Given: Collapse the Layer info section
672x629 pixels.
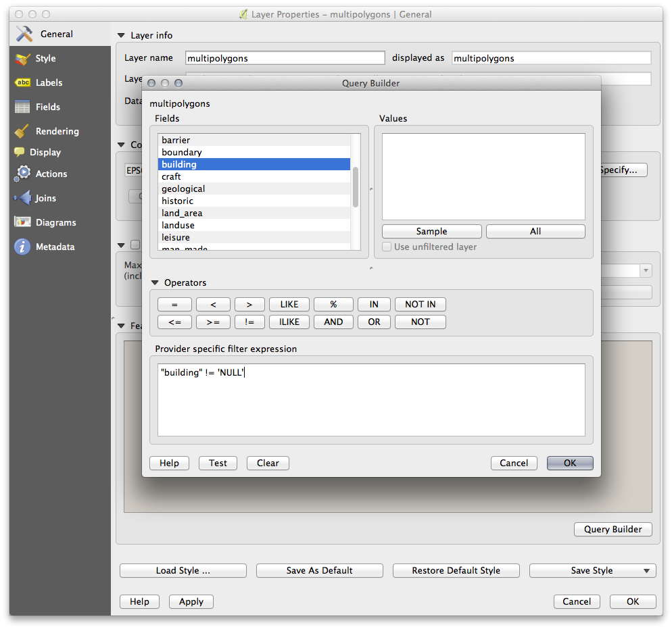Looking at the screenshot, I should tap(122, 36).
